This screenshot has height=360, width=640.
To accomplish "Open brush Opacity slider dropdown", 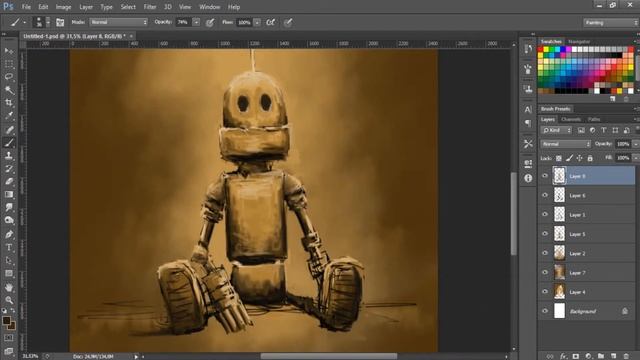I will (x=196, y=22).
